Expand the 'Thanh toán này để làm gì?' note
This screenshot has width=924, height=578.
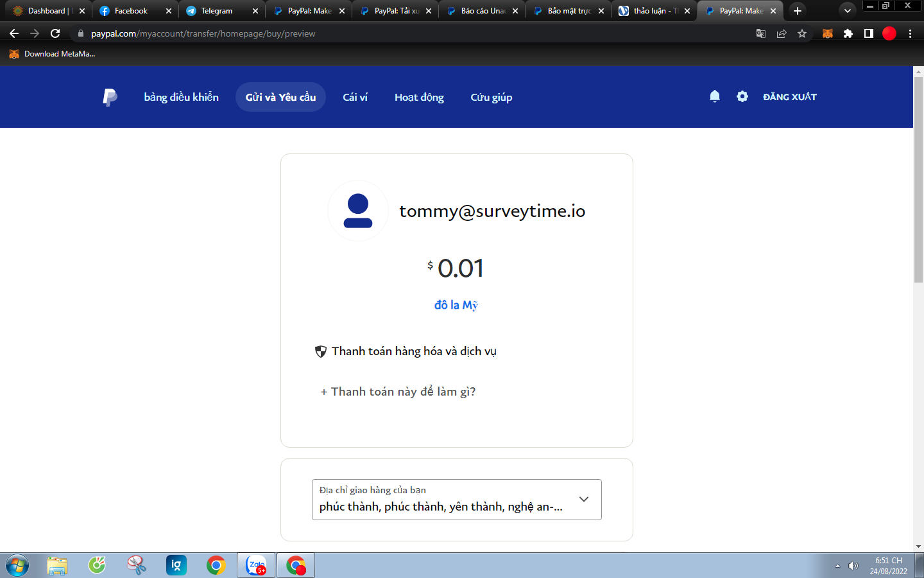[x=398, y=392]
